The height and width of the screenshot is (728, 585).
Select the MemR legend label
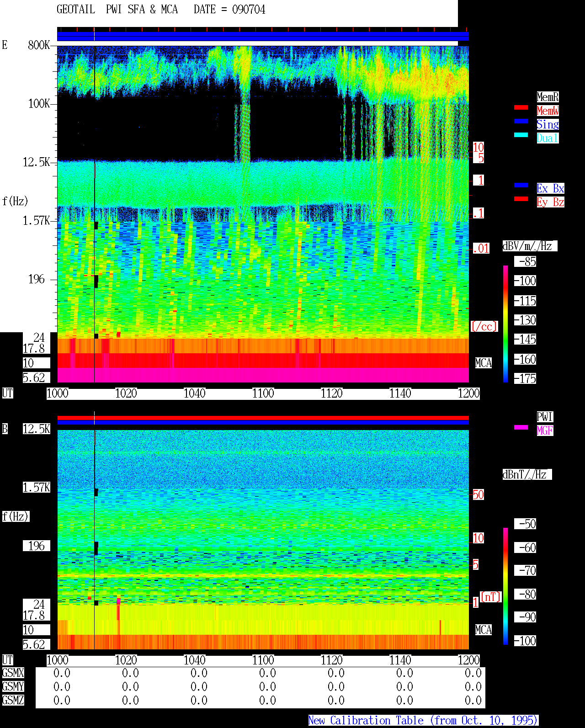tap(548, 97)
